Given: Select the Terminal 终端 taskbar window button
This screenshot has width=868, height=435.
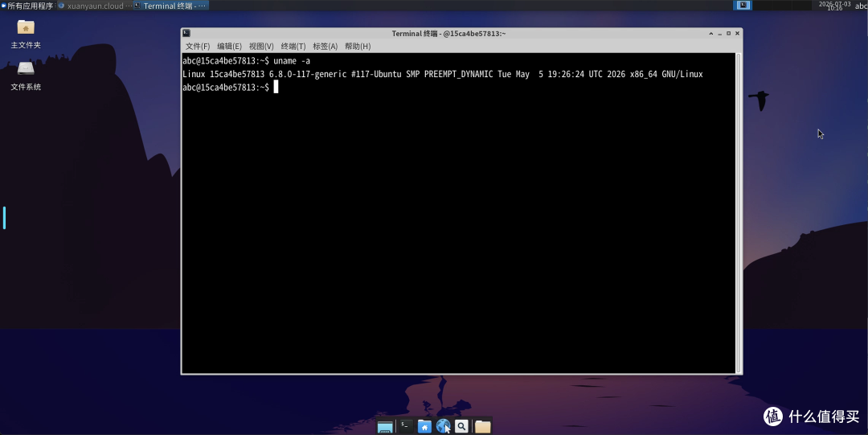Looking at the screenshot, I should [171, 6].
